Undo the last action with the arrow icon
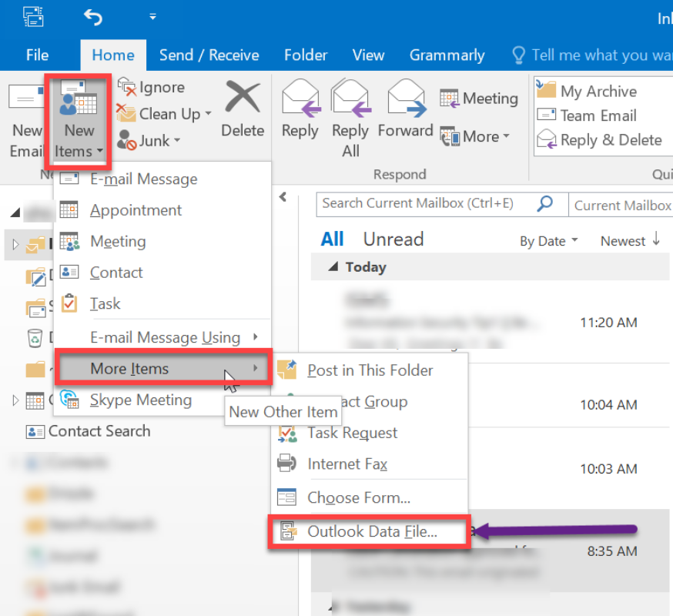Viewport: 673px width, 616px height. pos(93,17)
